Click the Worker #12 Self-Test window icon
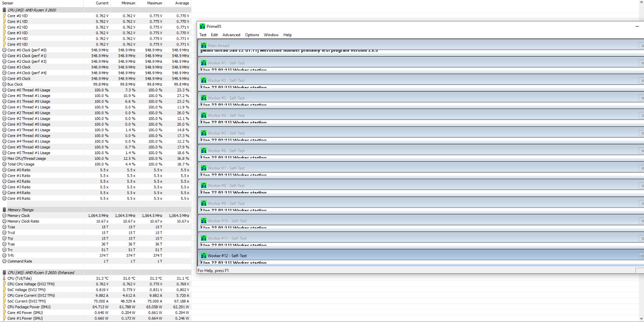Viewport: 644px width, 322px height. [204, 256]
